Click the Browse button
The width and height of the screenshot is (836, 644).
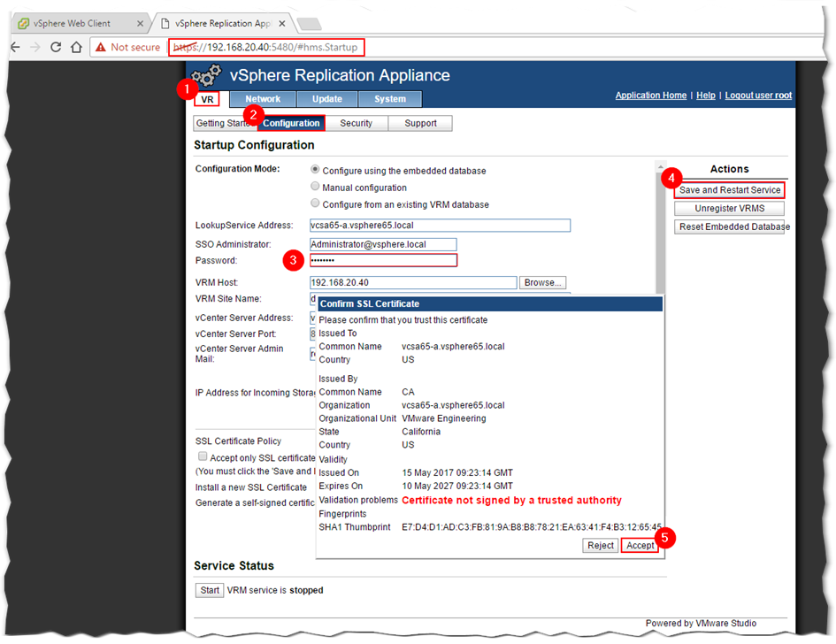pos(542,282)
